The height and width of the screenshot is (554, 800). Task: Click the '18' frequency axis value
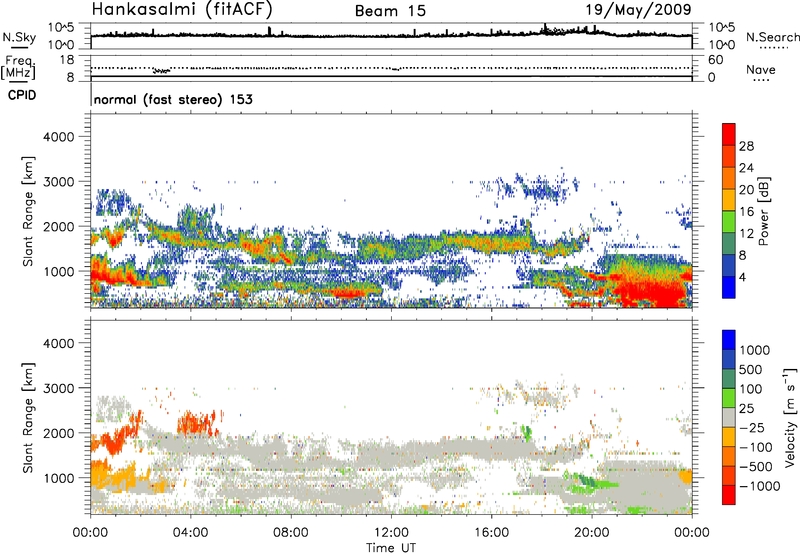(x=67, y=60)
